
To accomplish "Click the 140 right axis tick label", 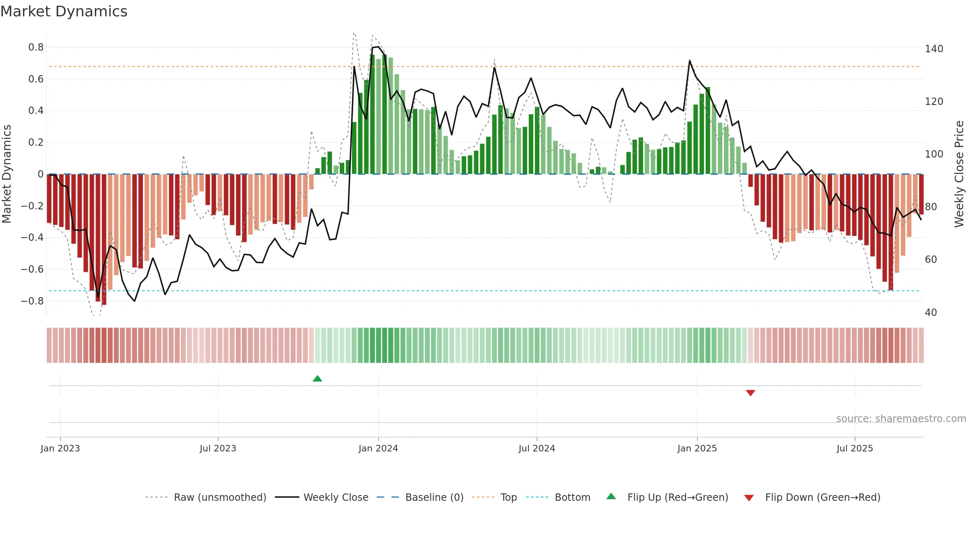I will point(934,49).
